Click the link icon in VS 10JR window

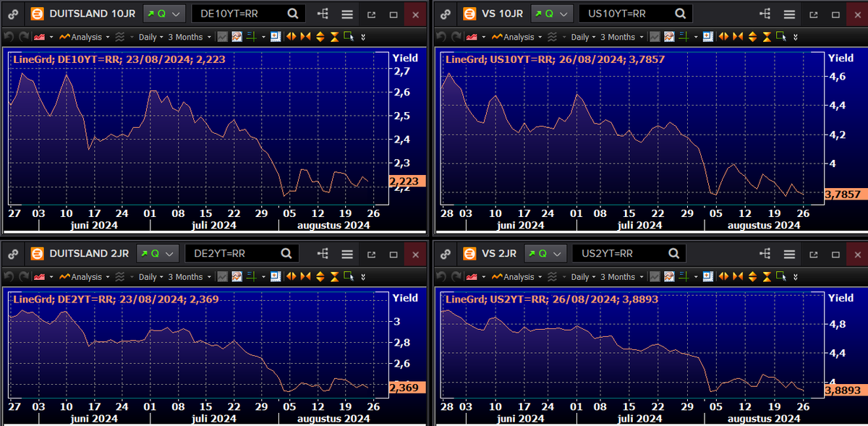coord(446,14)
